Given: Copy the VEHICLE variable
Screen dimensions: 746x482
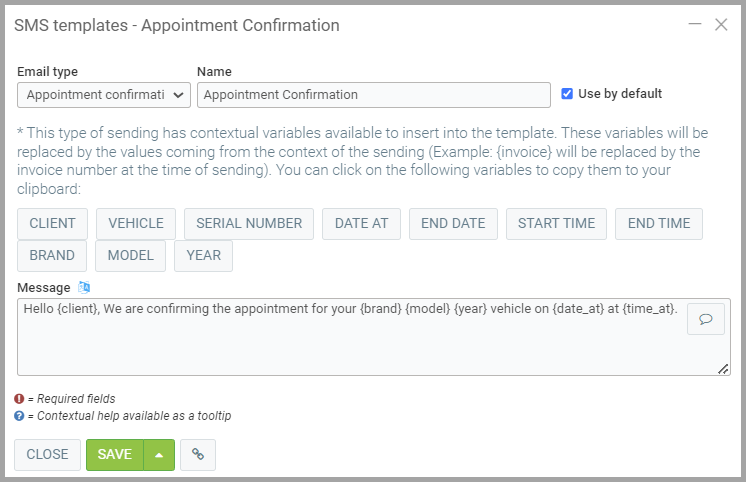Looking at the screenshot, I should click(x=136, y=224).
